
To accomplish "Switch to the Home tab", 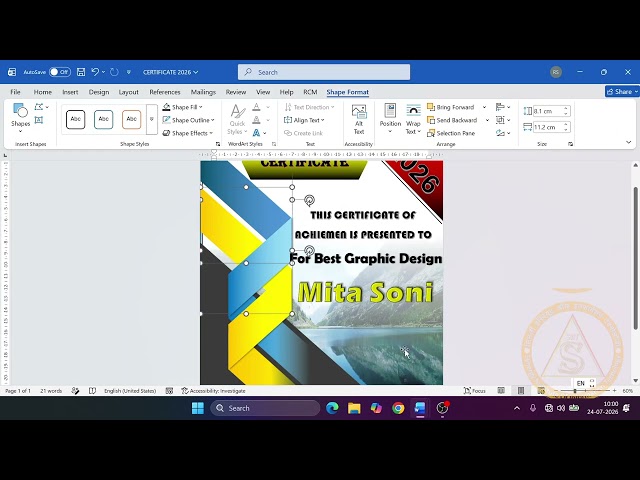I will pyautogui.click(x=42, y=92).
